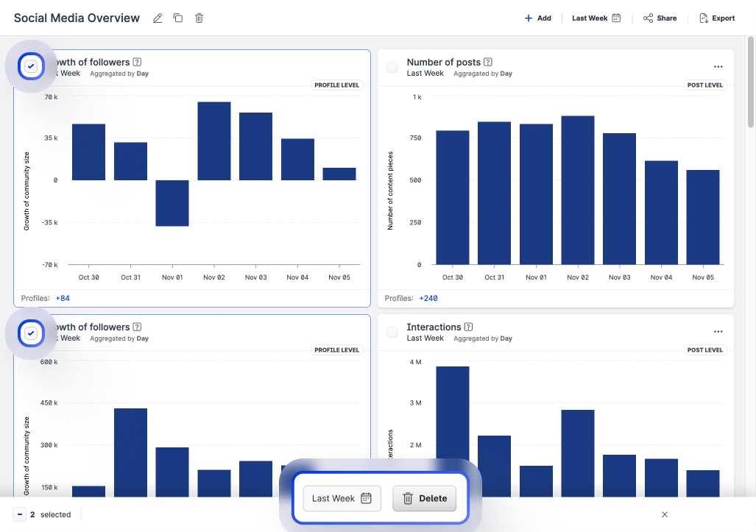Dismiss the selection bar with X
The image size is (756, 532).
(x=665, y=514)
